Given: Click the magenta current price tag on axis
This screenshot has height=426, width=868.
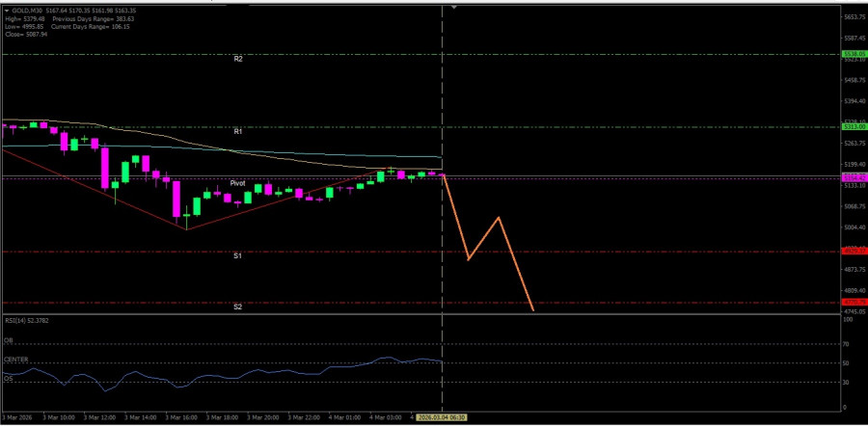Looking at the screenshot, I should [x=854, y=177].
